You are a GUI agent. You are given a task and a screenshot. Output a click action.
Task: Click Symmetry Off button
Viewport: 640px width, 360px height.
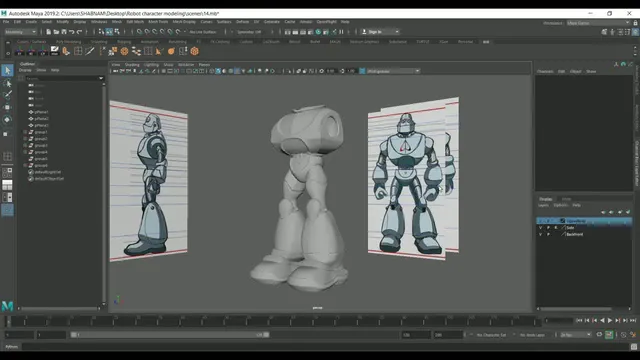pyautogui.click(x=249, y=32)
